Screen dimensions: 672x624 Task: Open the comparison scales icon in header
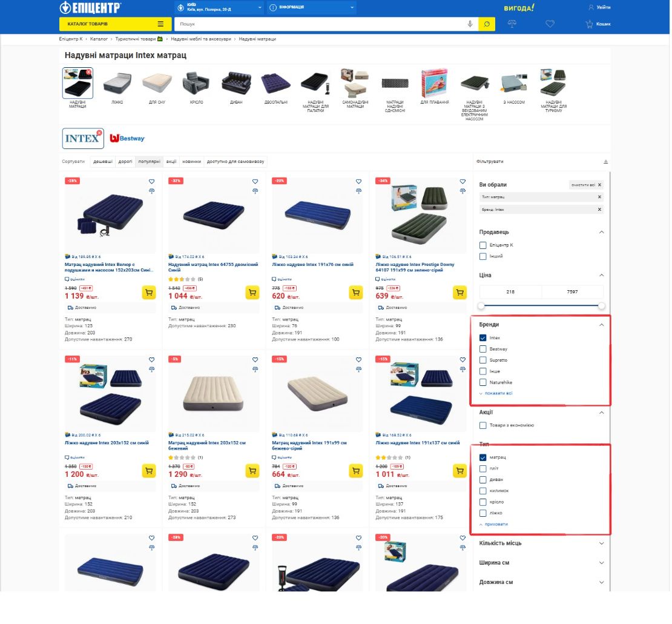[x=512, y=24]
